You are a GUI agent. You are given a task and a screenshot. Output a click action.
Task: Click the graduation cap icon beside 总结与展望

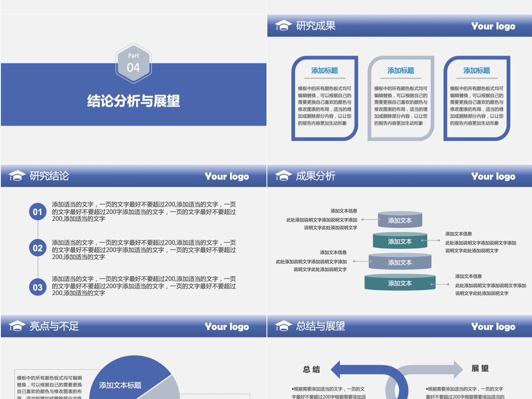283,326
